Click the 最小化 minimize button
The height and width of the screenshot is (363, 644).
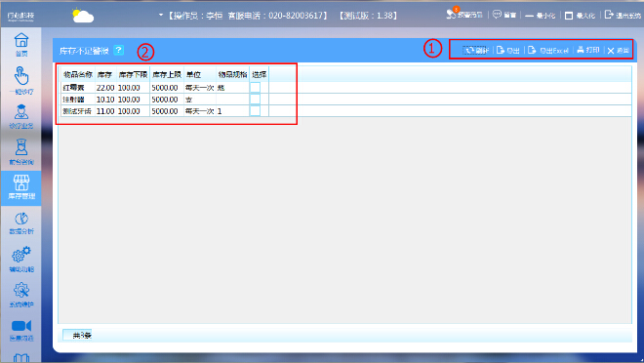541,16
